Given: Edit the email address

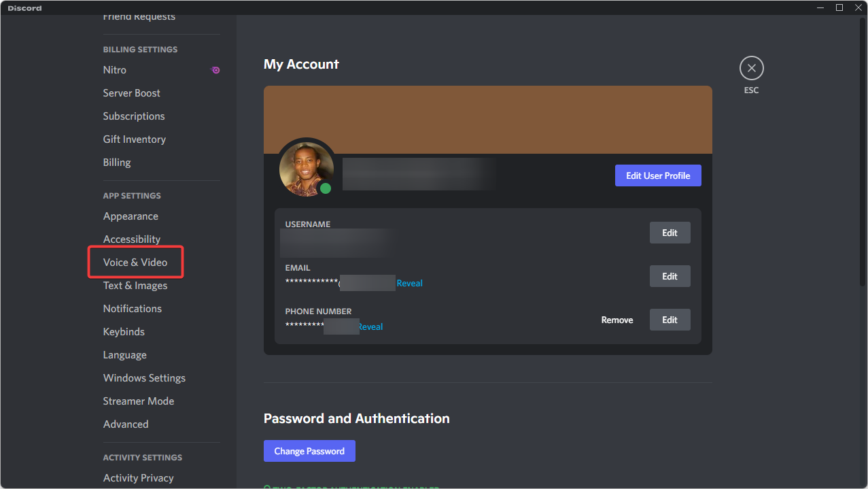Looking at the screenshot, I should pos(670,276).
